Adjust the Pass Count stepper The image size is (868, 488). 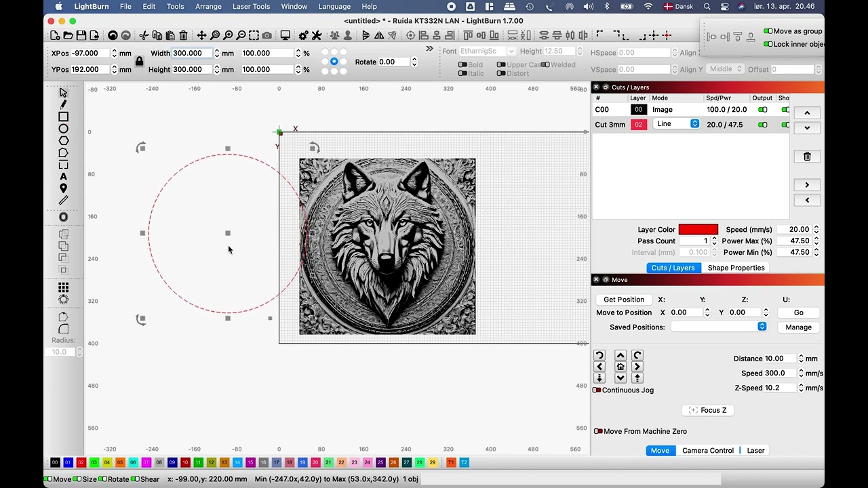tap(714, 241)
